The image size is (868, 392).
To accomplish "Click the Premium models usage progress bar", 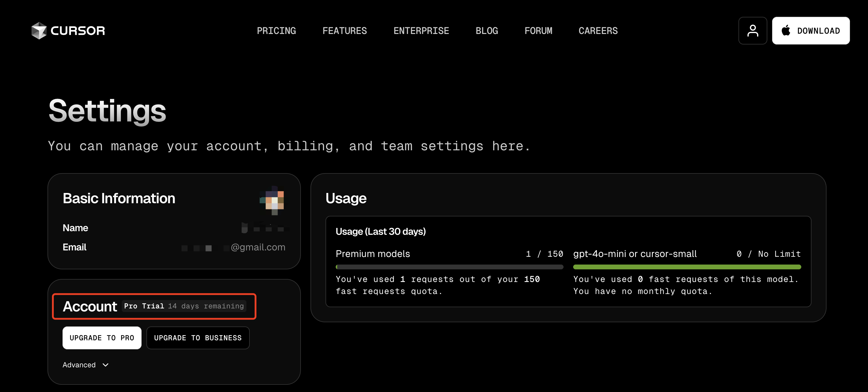I will tap(449, 267).
